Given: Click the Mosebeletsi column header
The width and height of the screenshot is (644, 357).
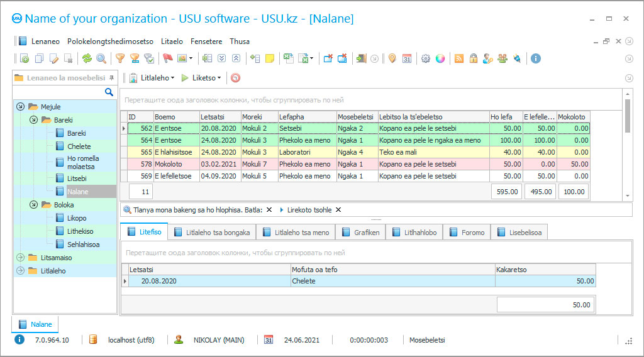Looking at the screenshot, I should (356, 117).
